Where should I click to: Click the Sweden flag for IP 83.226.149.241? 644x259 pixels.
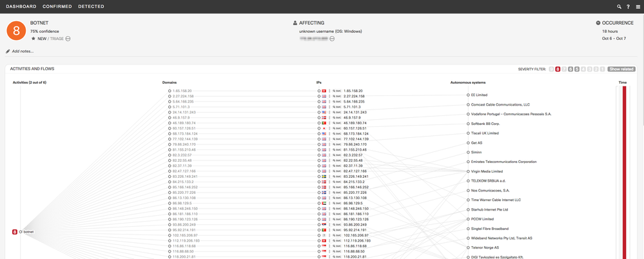[324, 176]
